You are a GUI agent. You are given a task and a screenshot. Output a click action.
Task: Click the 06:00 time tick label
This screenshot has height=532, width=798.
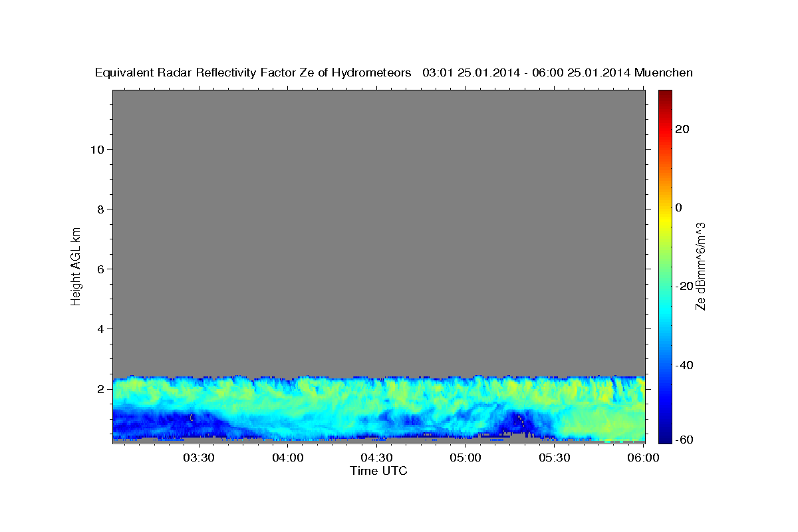pyautogui.click(x=643, y=458)
